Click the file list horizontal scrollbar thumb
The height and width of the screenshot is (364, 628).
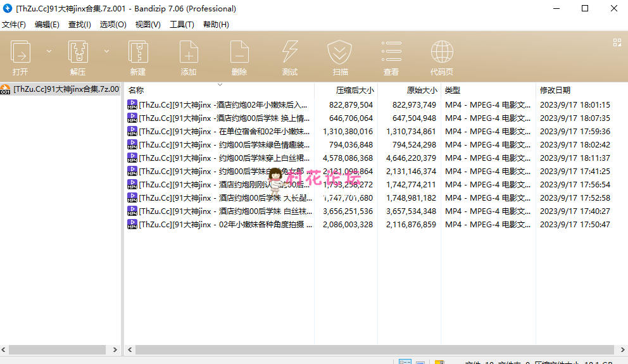pyautogui.click(x=375, y=349)
